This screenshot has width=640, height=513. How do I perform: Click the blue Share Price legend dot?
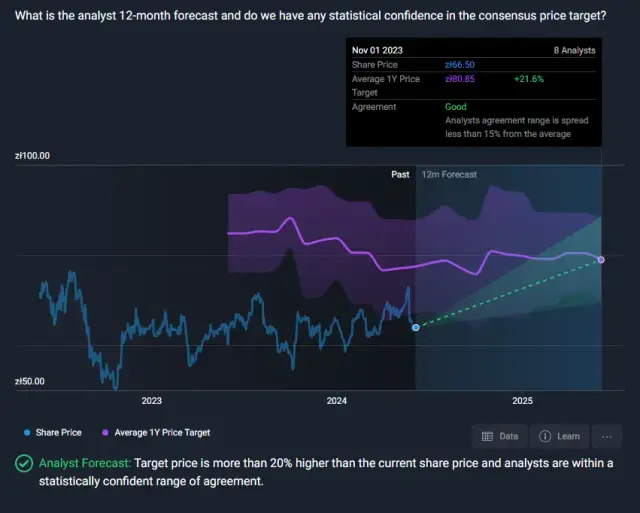click(26, 433)
